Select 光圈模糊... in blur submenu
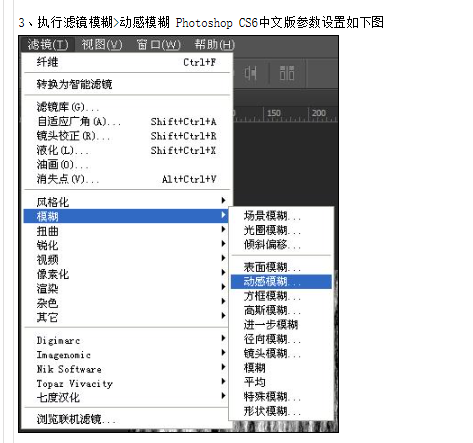Image resolution: width=473 pixels, height=443 pixels. point(281,230)
